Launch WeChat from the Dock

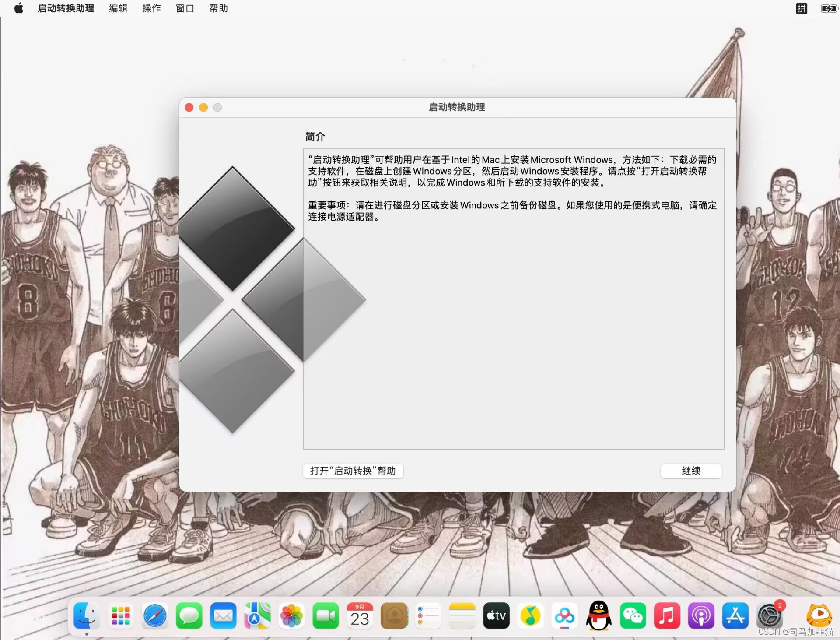[x=633, y=616]
